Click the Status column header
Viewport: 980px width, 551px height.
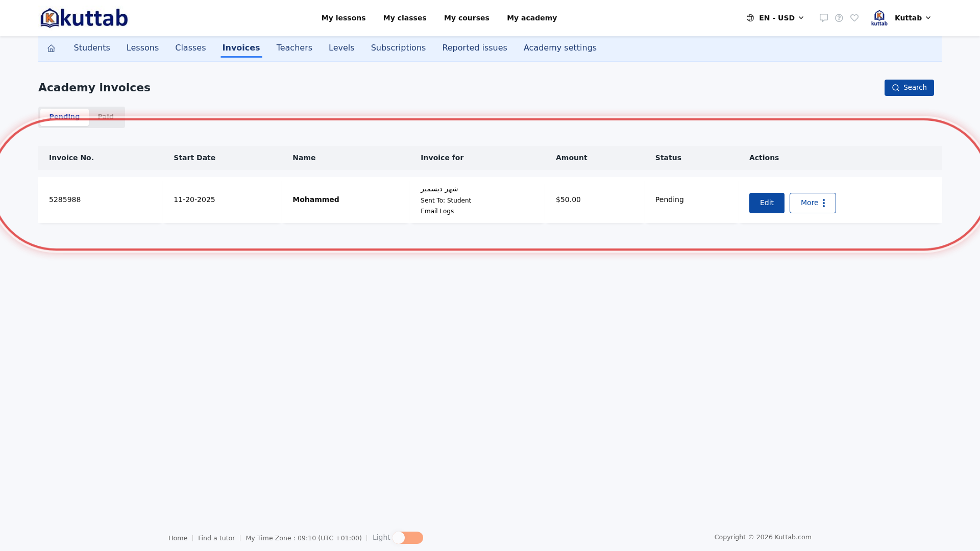coord(668,158)
